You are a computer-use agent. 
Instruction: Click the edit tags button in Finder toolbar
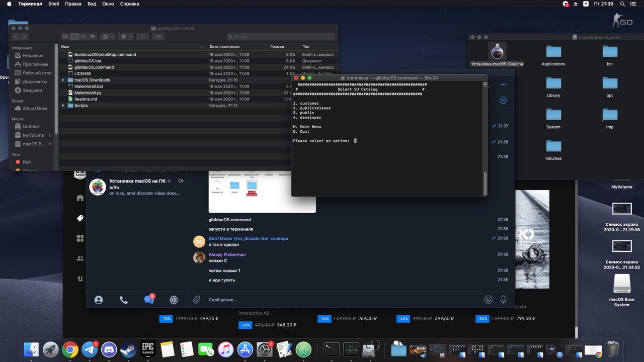tap(158, 37)
